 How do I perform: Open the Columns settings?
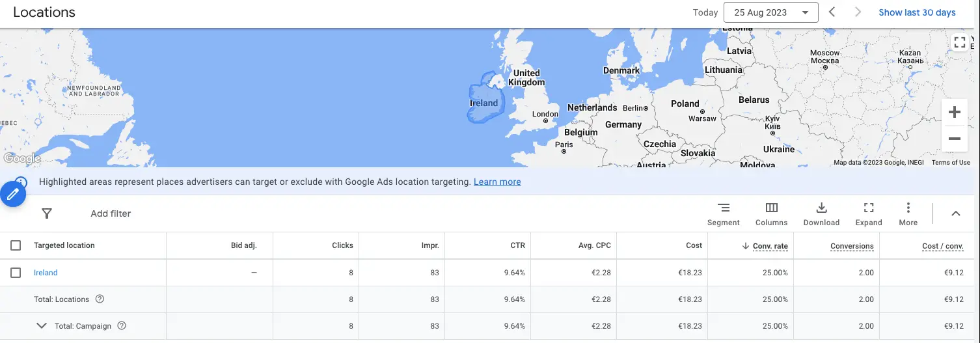[x=772, y=214]
